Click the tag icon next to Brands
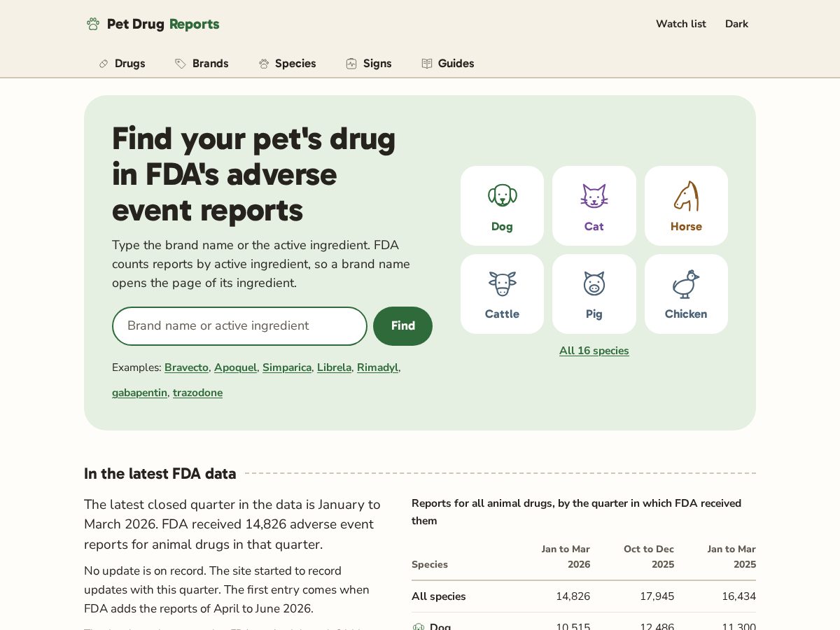The width and height of the screenshot is (840, 630). point(181,64)
